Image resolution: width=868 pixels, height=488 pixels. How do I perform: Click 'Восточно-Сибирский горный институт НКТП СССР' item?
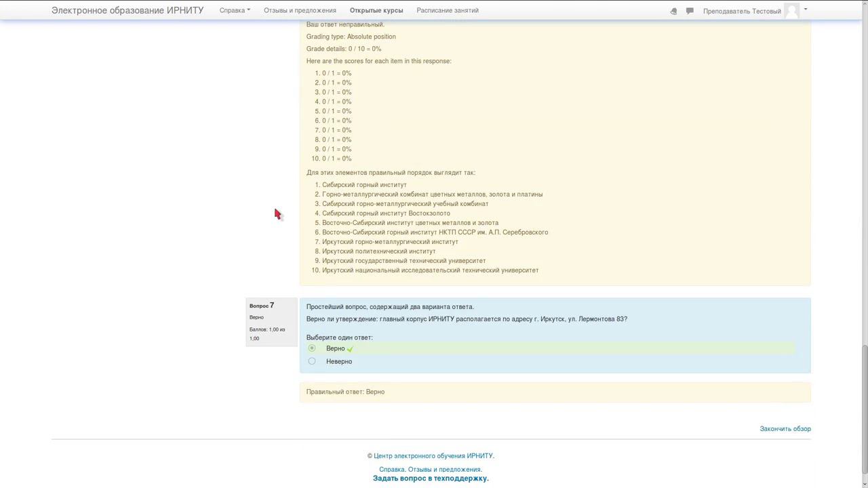click(x=435, y=232)
